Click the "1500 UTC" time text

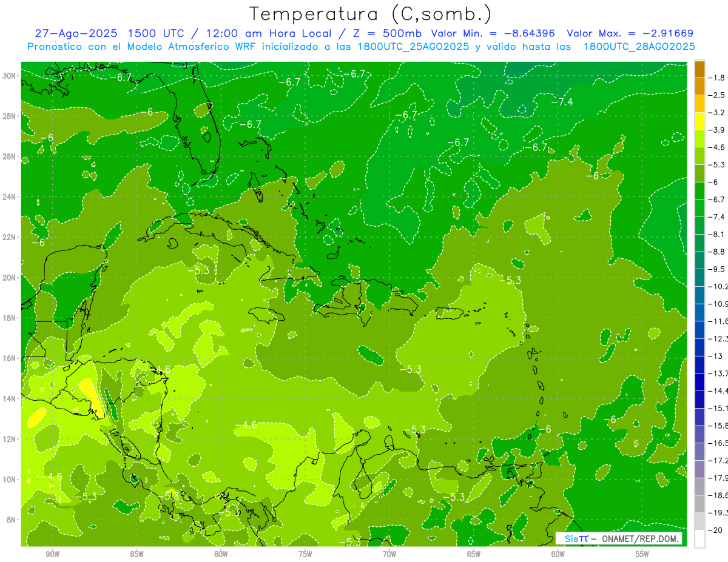tap(155, 33)
